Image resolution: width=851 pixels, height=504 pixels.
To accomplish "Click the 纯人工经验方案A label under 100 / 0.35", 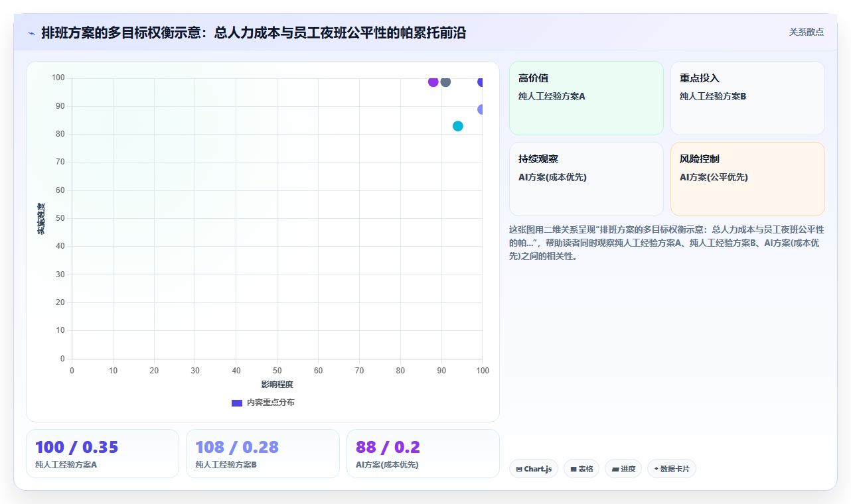I will [x=66, y=465].
